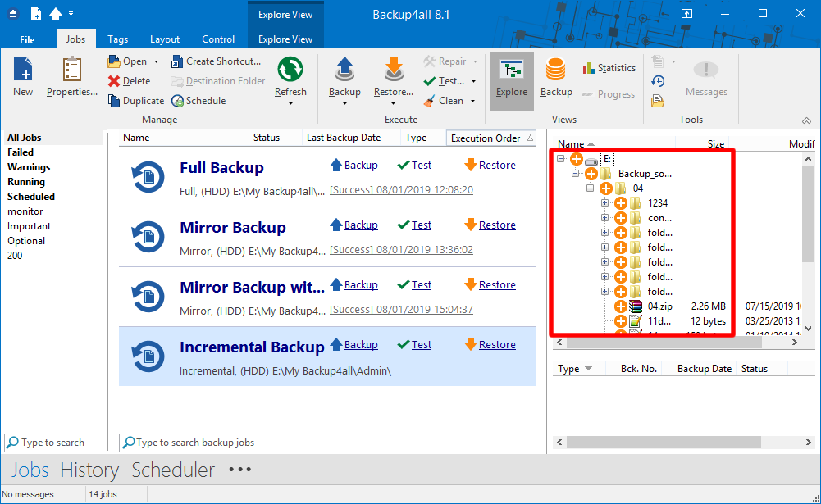Open the Layout ribbon tab
This screenshot has width=821, height=504.
164,39
